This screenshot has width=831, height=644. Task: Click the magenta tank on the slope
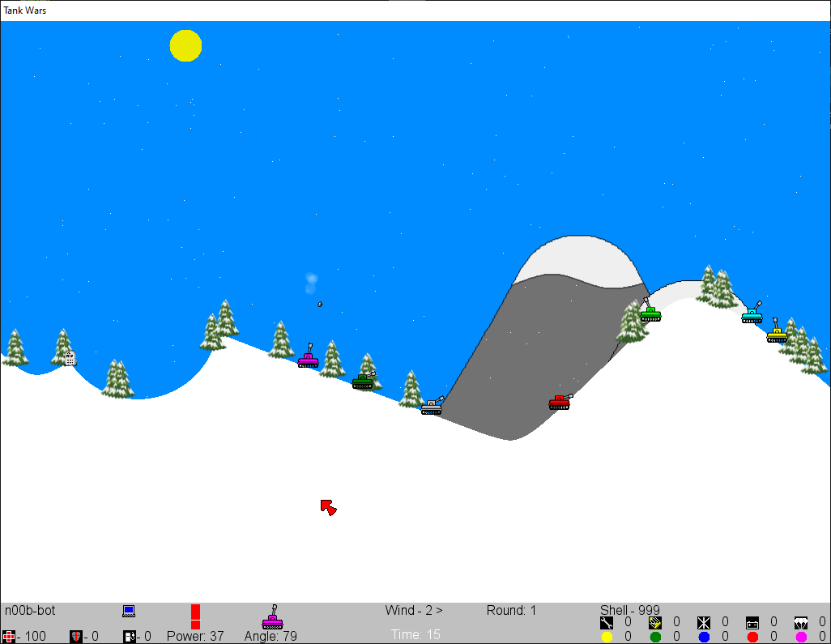click(308, 360)
